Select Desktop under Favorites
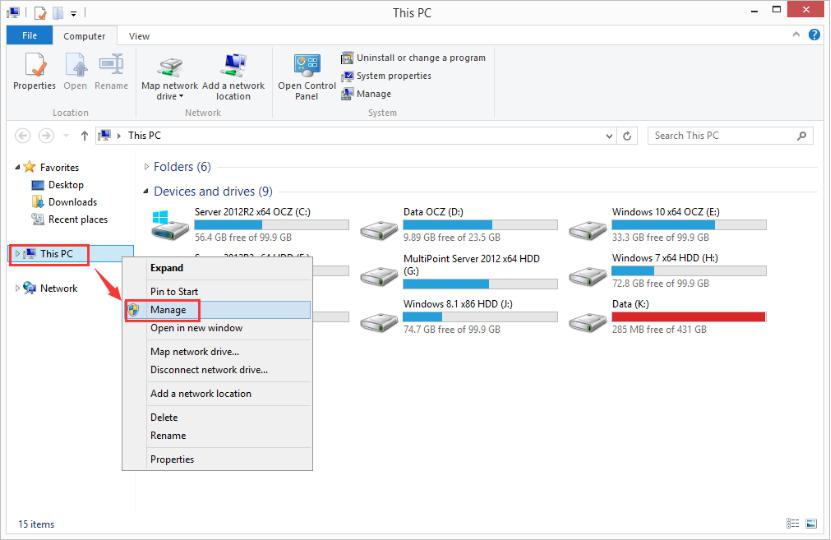This screenshot has width=831, height=540. 58,185
